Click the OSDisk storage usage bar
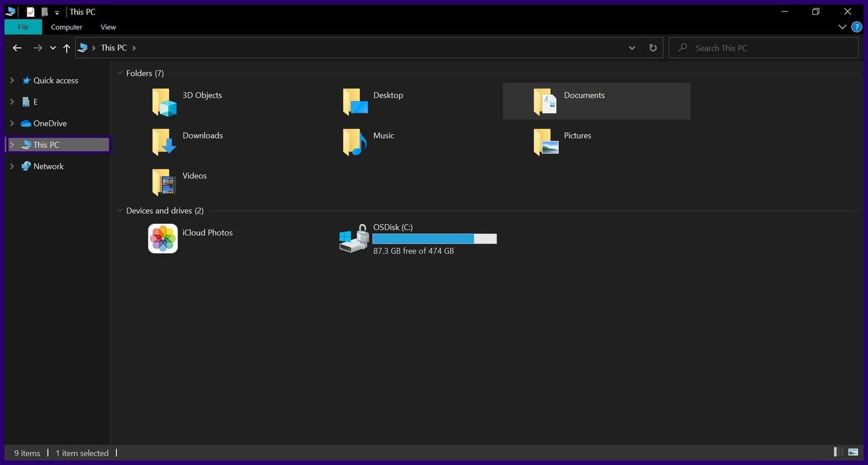 click(435, 238)
